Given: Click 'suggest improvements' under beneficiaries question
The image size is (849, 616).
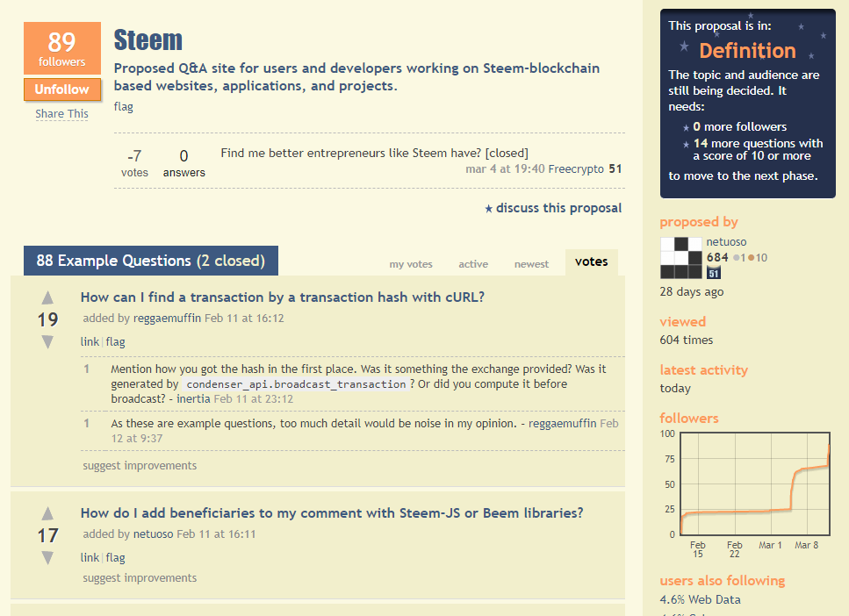Looking at the screenshot, I should click(140, 578).
